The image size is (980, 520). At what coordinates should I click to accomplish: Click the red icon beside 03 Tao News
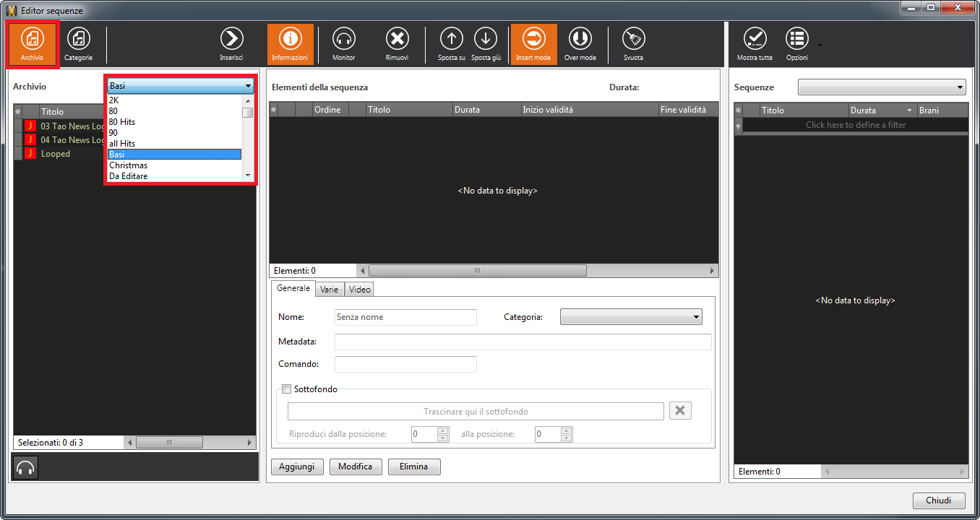pos(30,126)
